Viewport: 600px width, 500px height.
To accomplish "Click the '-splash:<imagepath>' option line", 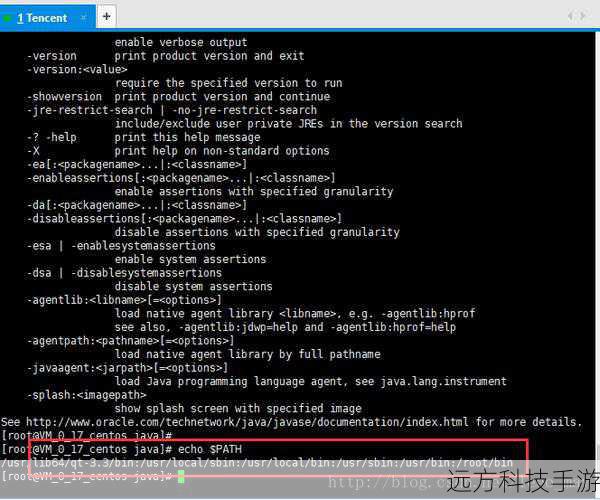I will [x=86, y=395].
